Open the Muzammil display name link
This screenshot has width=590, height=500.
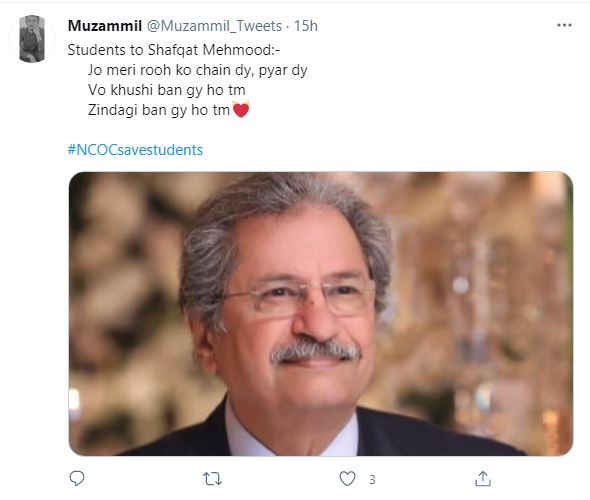tap(105, 26)
